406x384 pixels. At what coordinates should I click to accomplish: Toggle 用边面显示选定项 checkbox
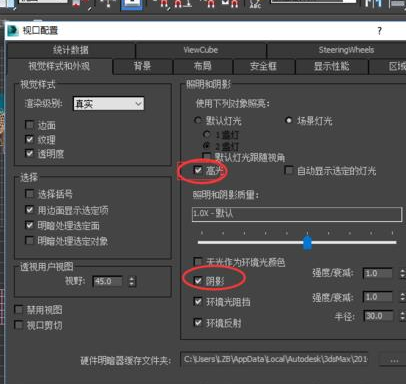click(x=29, y=210)
